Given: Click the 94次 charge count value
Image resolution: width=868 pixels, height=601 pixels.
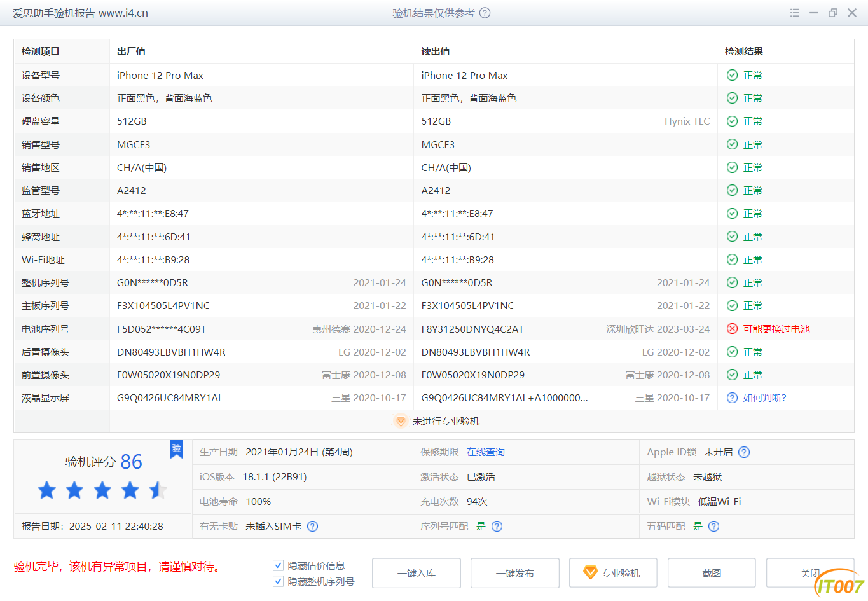Looking at the screenshot, I should pyautogui.click(x=477, y=501).
